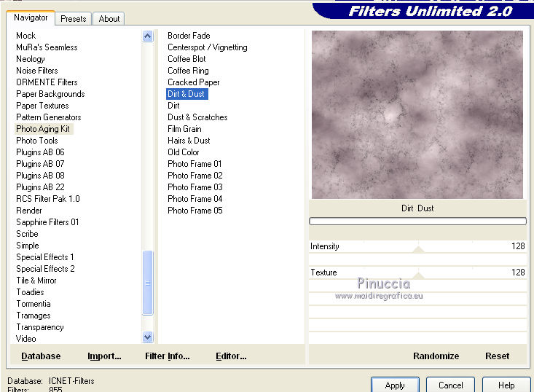
Task: Select the Coffee Ring filter
Action: pyautogui.click(x=188, y=71)
